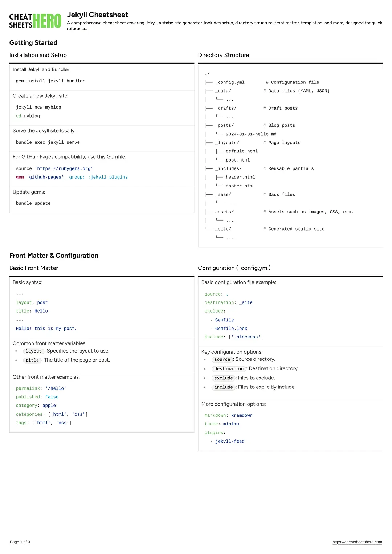
Task: Click the Cheat Sheets Hero logo
Action: pyautogui.click(x=35, y=21)
